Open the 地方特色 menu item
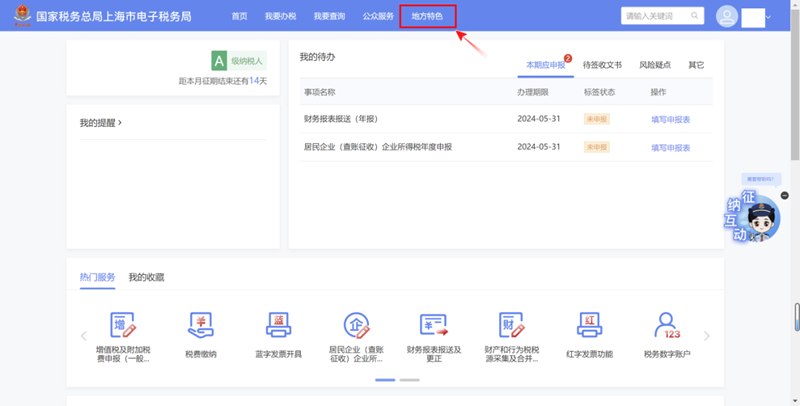Screen dimensions: 800x406 click(427, 16)
